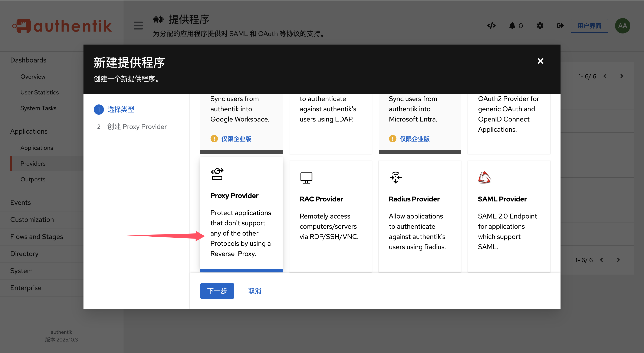This screenshot has width=644, height=353.
Task: Go to next page with top chevron
Action: coord(622,76)
